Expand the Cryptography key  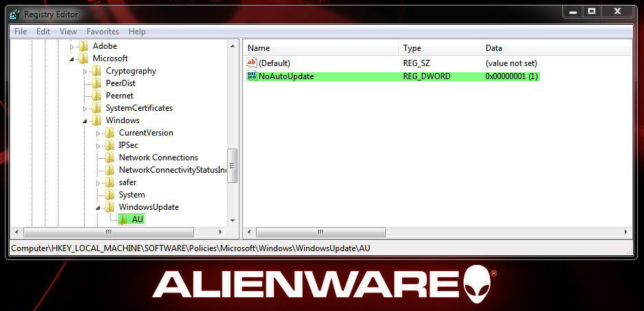point(85,71)
